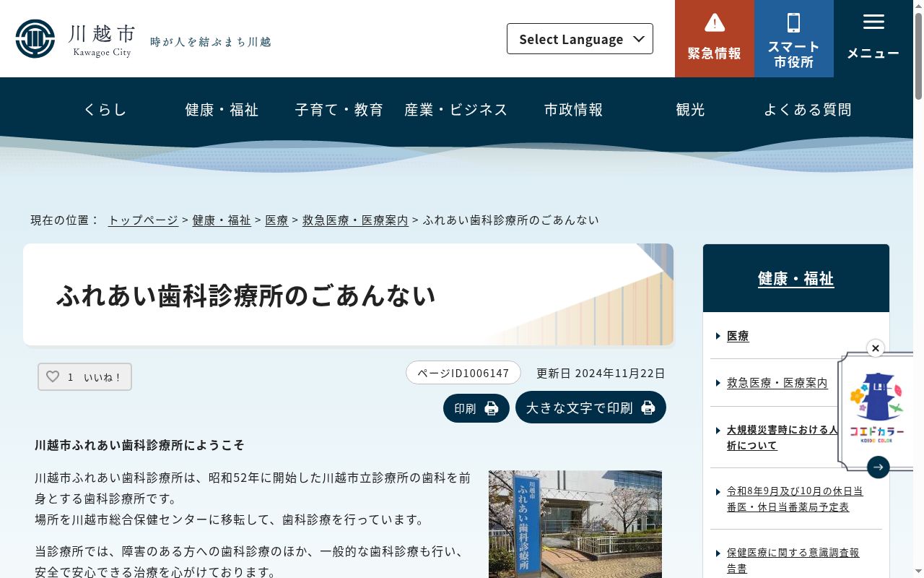Viewport: 924px width, 578px height.
Task: Click the 印刷 print button
Action: pyautogui.click(x=476, y=408)
